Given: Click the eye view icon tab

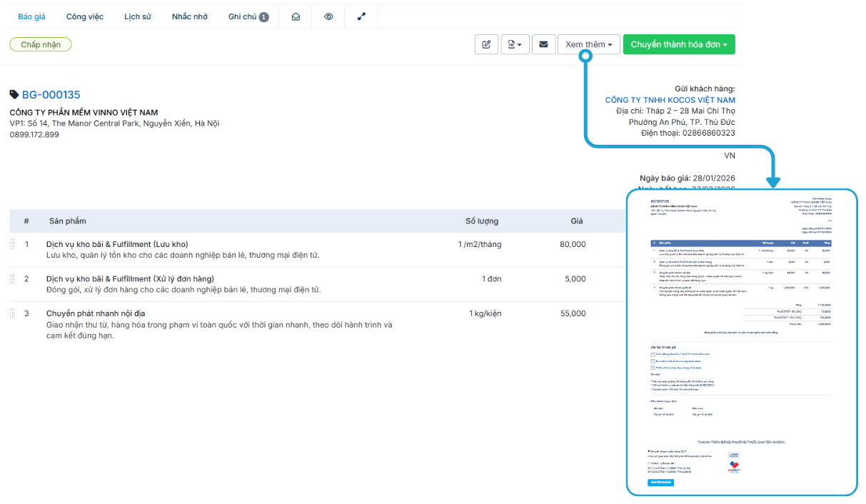Looking at the screenshot, I should 328,16.
